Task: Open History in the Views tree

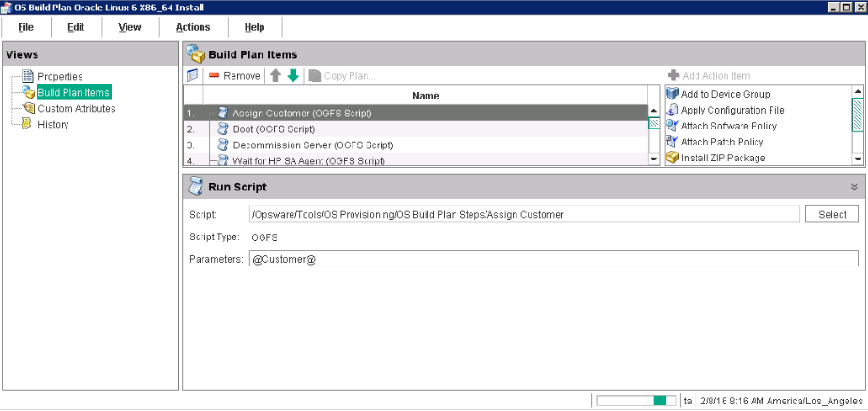Action: coord(52,124)
